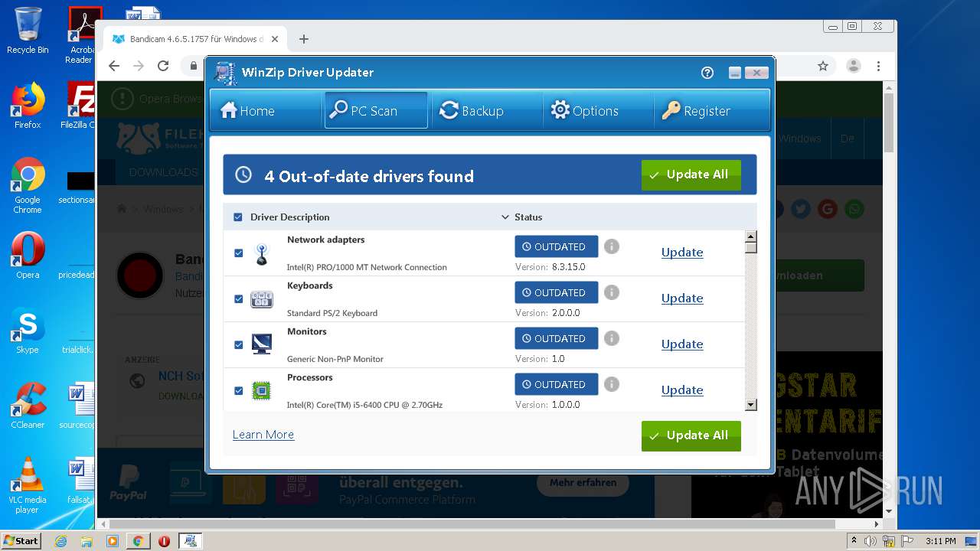Uncheck the Keyboards checkbox
This screenshot has width=980, height=551.
(x=238, y=299)
